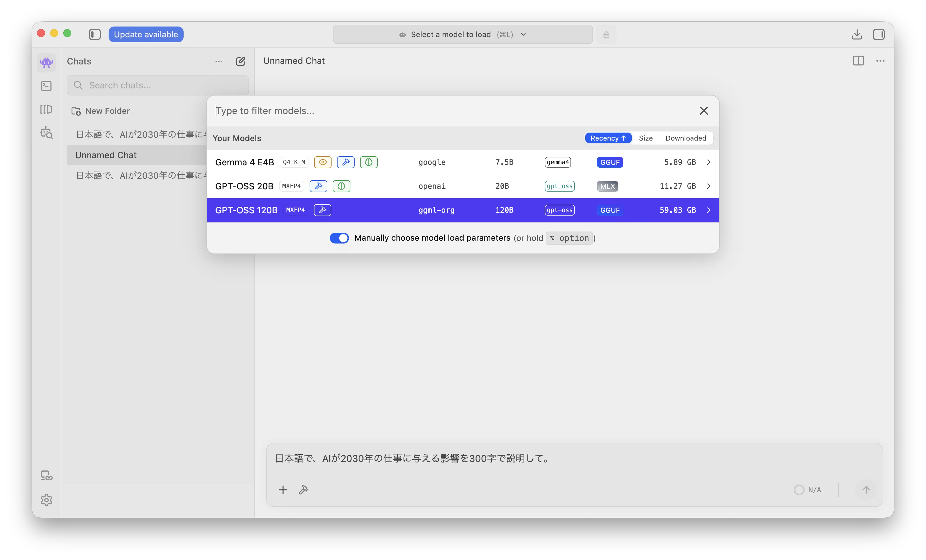Sort models by Recency
The width and height of the screenshot is (926, 560).
tap(608, 138)
